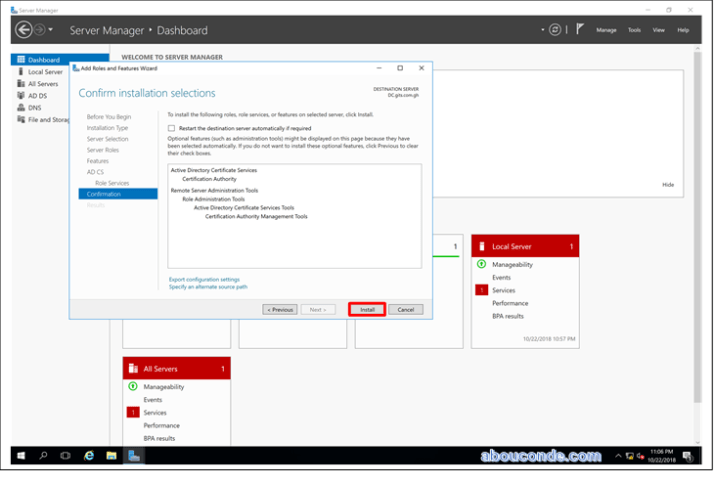Click Specify an alternate source path
The height and width of the screenshot is (484, 714).
pyautogui.click(x=208, y=287)
